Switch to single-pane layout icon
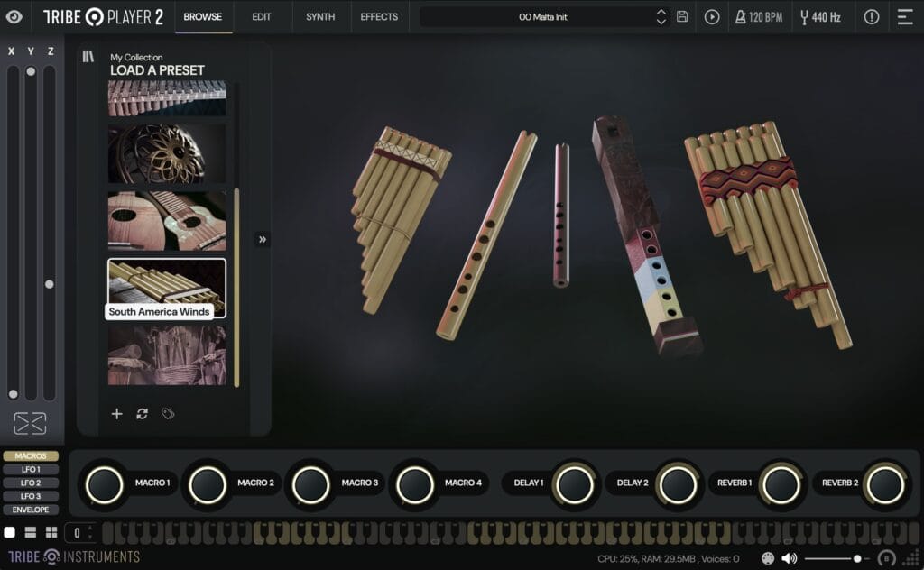Screen dimensions: 924x570 point(9,532)
